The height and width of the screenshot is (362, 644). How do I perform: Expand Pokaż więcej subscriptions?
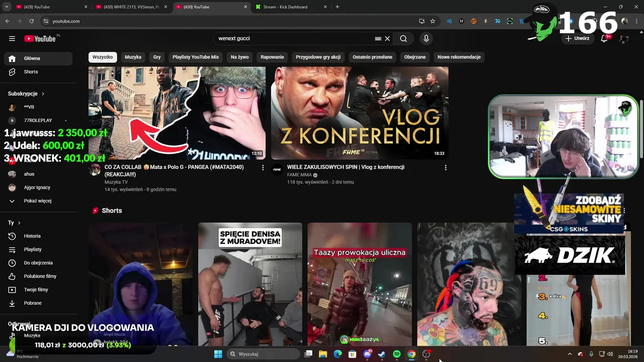pos(38,201)
